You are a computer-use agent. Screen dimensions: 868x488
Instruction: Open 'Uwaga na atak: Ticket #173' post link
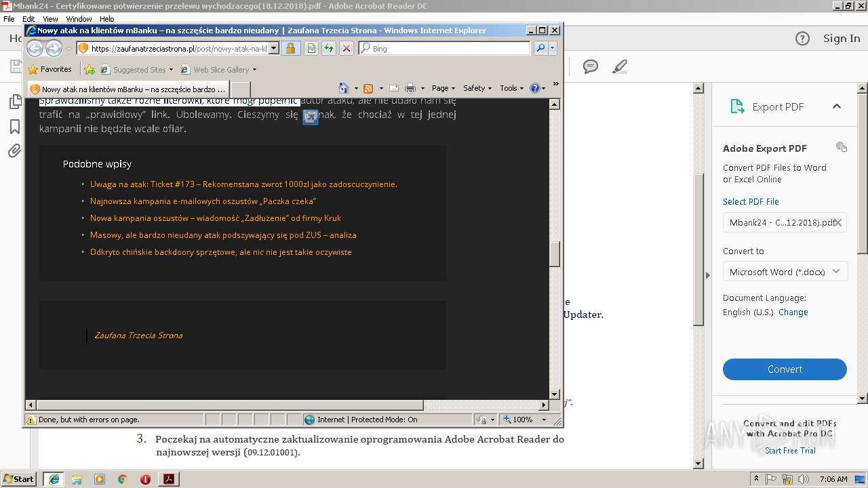click(x=243, y=184)
